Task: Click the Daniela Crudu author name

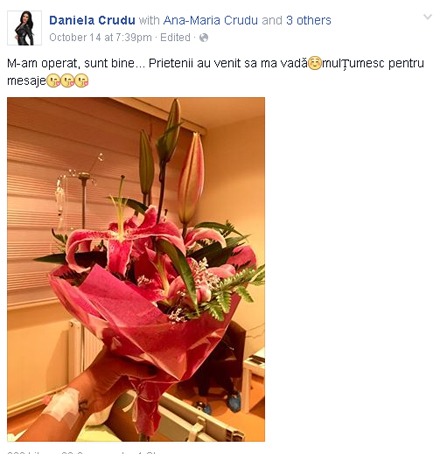Action: click(x=92, y=20)
